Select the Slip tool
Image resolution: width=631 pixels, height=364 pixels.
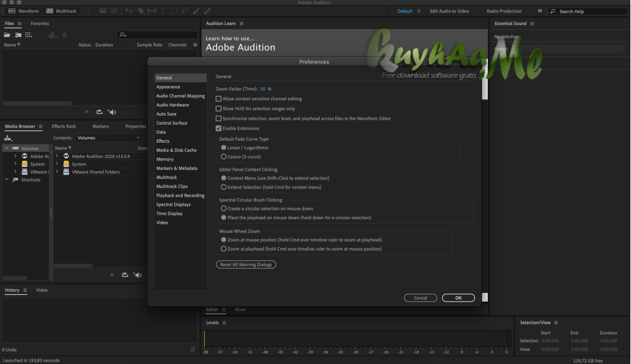(x=152, y=11)
